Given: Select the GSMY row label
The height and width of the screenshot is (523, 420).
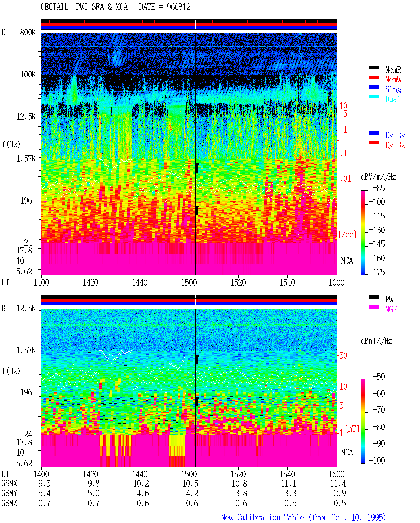Looking at the screenshot, I should click(9, 493).
